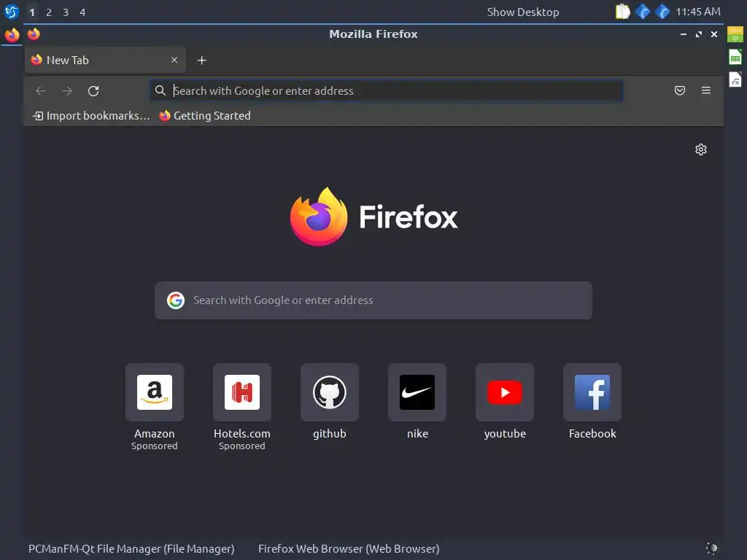The width and height of the screenshot is (747, 560).
Task: Open the clipboard manager tray icon
Action: click(622, 12)
